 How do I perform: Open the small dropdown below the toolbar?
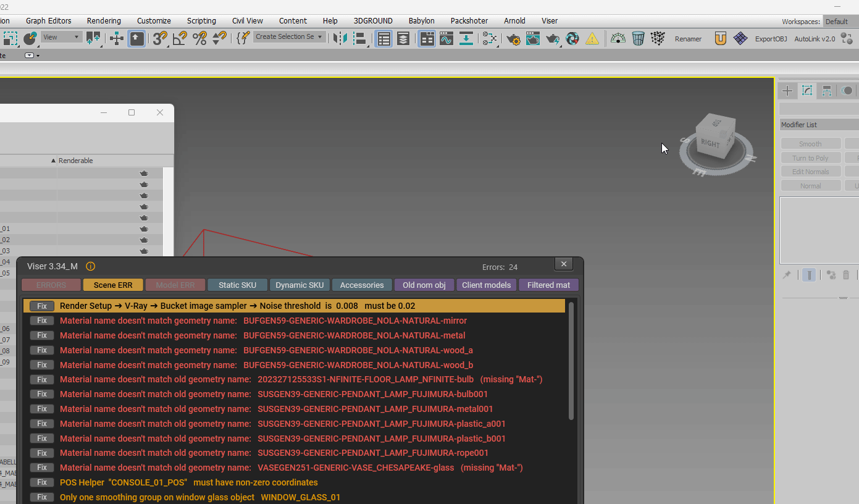31,56
